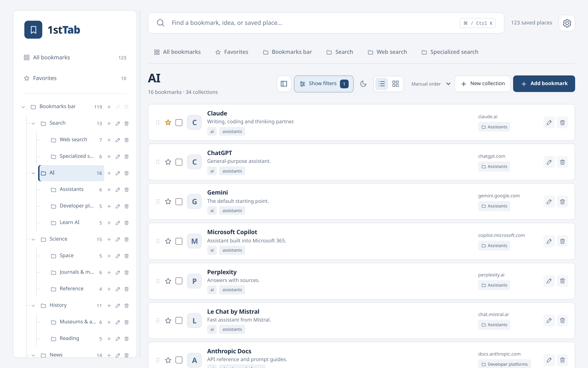Add a subcollection to the History folder
This screenshot has width=588, height=368.
[109, 305]
